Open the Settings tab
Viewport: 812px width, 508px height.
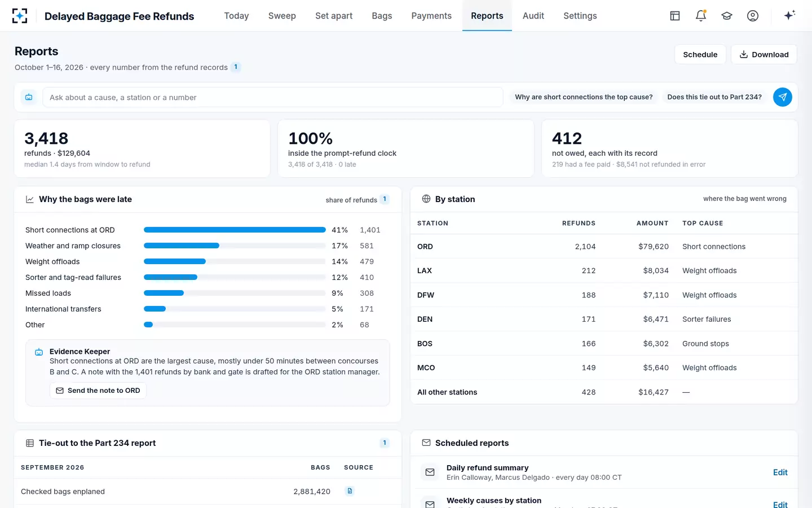580,16
